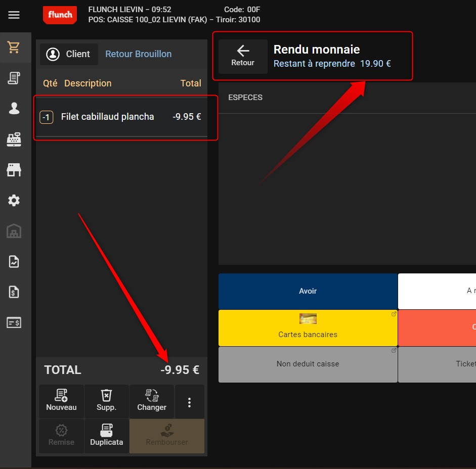The width and height of the screenshot is (476, 469).
Task: Click the Client button
Action: click(x=69, y=54)
